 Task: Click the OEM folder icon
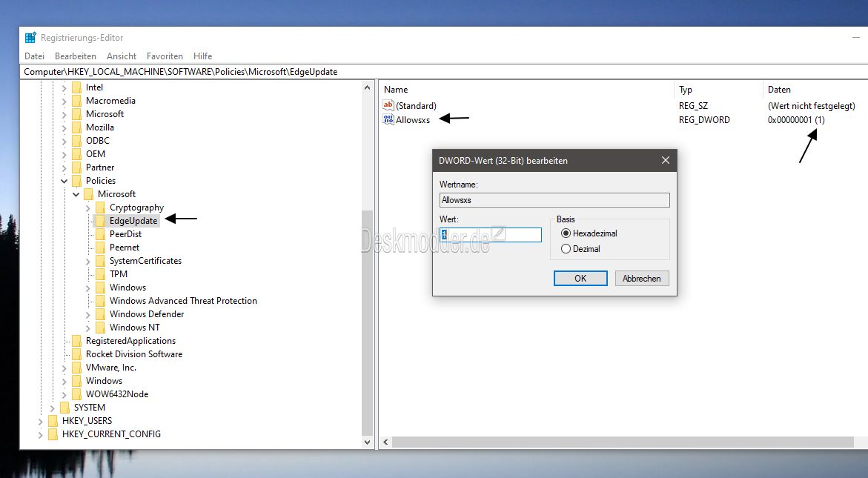[x=76, y=154]
